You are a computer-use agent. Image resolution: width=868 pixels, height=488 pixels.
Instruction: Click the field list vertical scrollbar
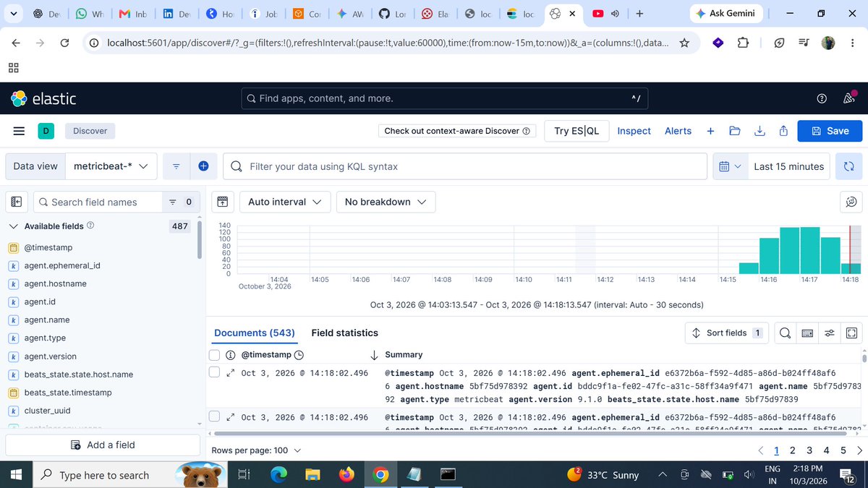200,239
